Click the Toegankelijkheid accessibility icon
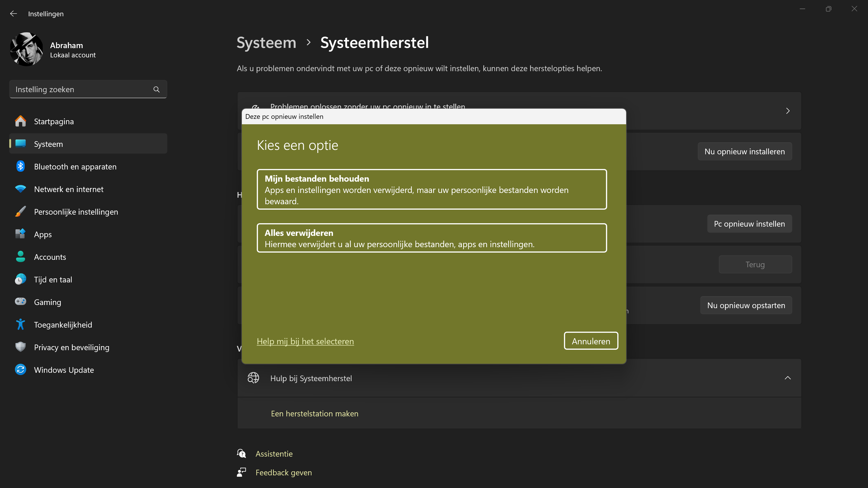The image size is (868, 488). [20, 324]
